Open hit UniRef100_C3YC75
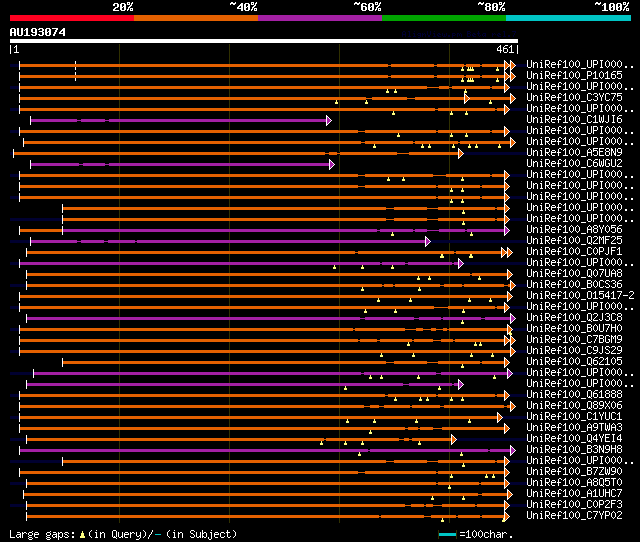The width and height of the screenshot is (640, 542). pyautogui.click(x=574, y=98)
